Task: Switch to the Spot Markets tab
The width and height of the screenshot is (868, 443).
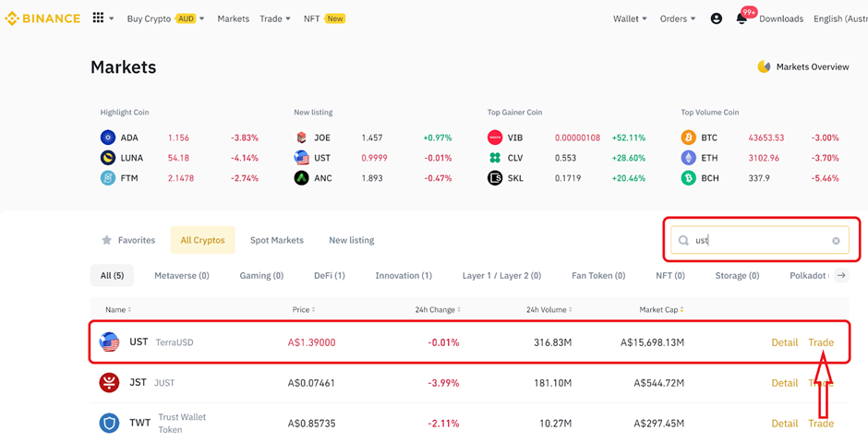Action: click(277, 240)
